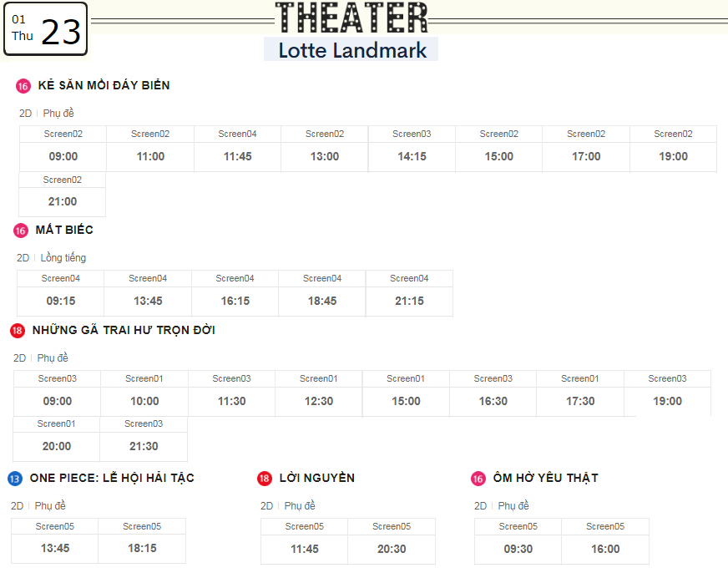Screen dimensions: 728x573
Task: Open movie title ÔM HỜ YÊU THẬT
Action: [545, 478]
